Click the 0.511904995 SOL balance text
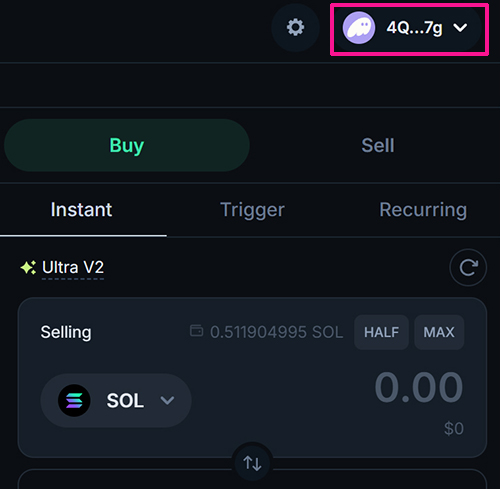The height and width of the screenshot is (489, 500). (277, 332)
